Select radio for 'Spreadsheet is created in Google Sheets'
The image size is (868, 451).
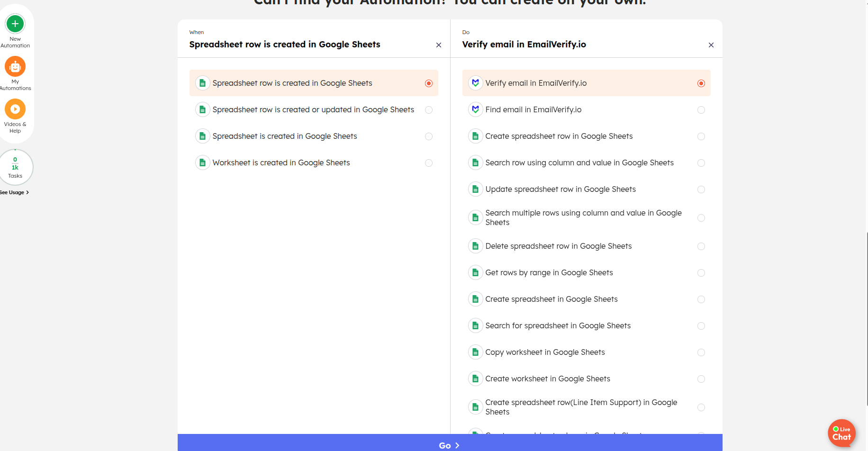429,136
